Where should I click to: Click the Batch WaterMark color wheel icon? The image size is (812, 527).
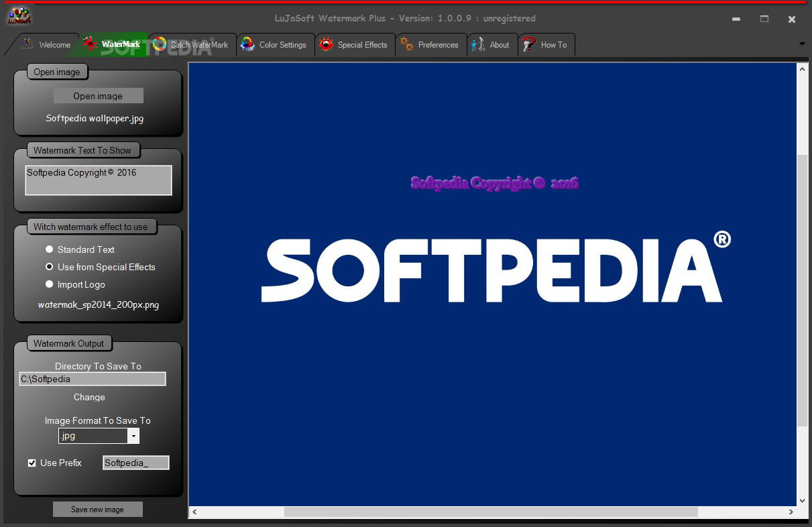tap(160, 44)
